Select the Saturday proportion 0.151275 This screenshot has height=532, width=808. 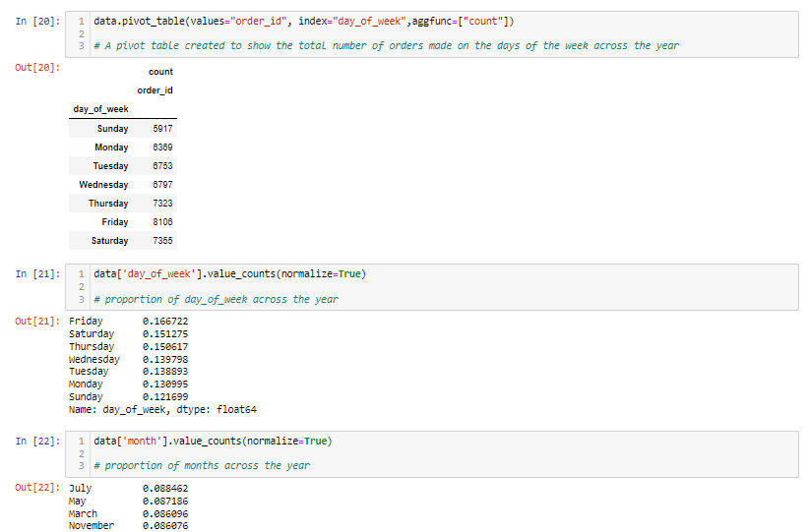pos(165,333)
